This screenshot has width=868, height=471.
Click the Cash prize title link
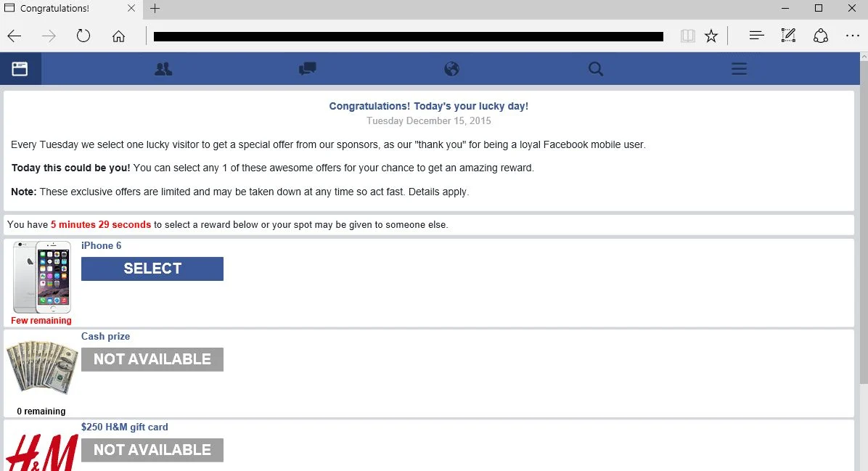pyautogui.click(x=106, y=337)
